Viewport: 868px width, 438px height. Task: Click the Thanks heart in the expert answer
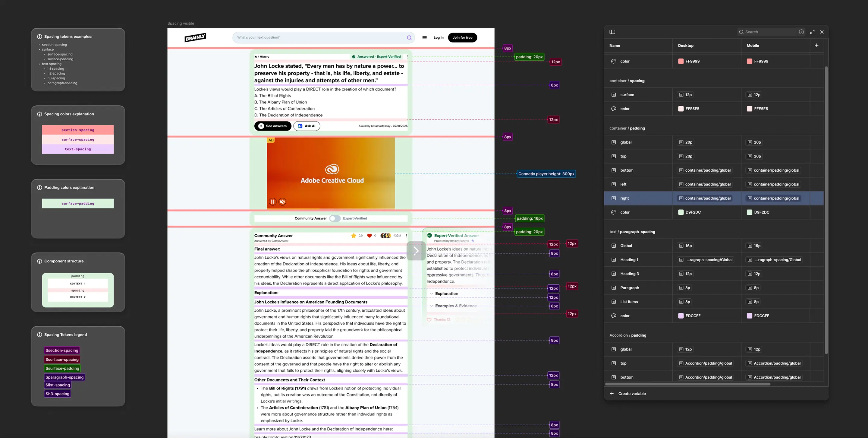(x=429, y=320)
